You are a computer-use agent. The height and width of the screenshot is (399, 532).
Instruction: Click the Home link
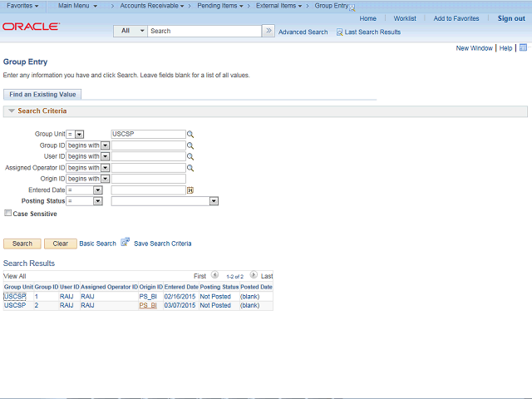pyautogui.click(x=367, y=18)
